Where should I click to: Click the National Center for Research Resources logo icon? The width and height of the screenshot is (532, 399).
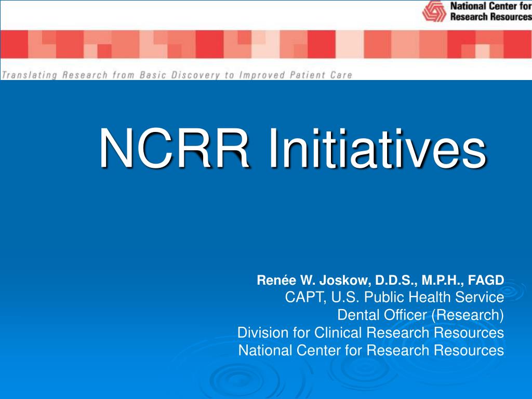click(434, 11)
